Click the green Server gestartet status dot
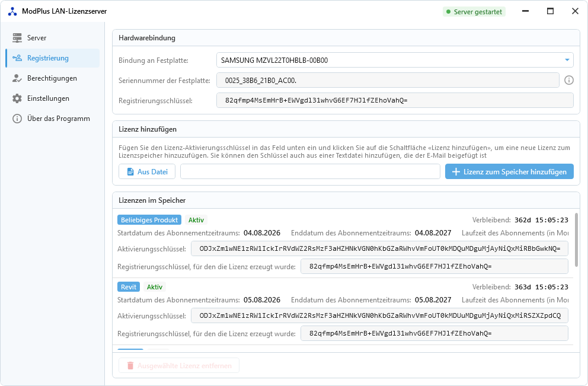 [x=448, y=12]
